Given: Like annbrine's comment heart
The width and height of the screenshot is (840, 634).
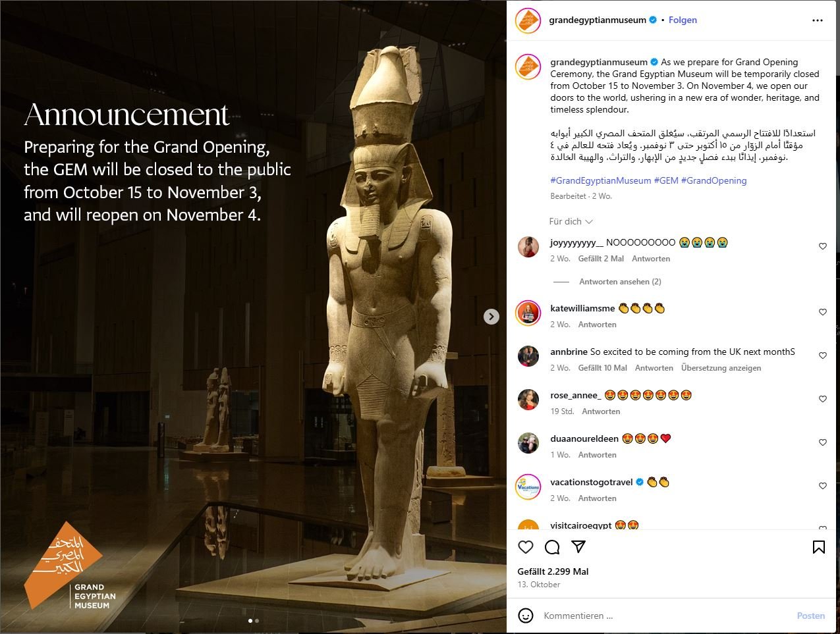Looking at the screenshot, I should tap(823, 356).
